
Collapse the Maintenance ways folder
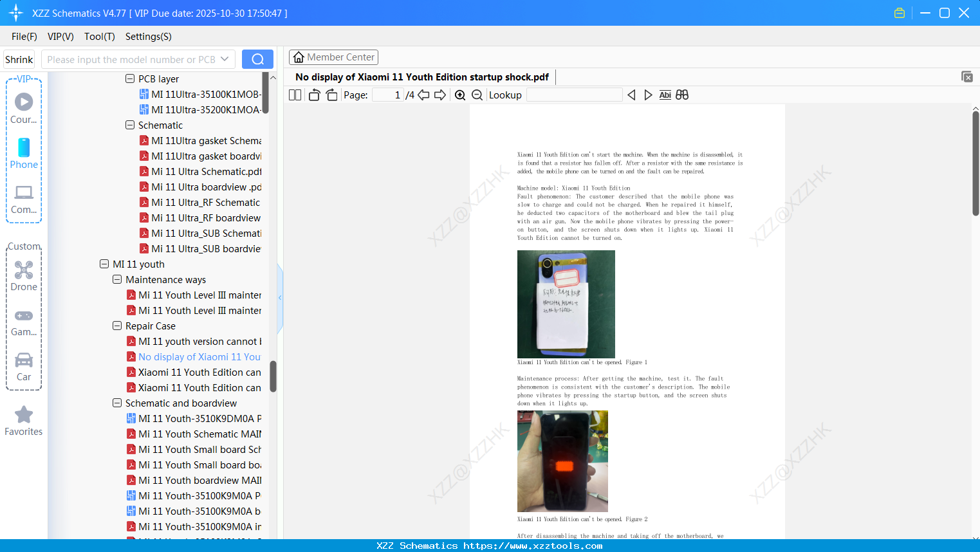pyautogui.click(x=117, y=279)
